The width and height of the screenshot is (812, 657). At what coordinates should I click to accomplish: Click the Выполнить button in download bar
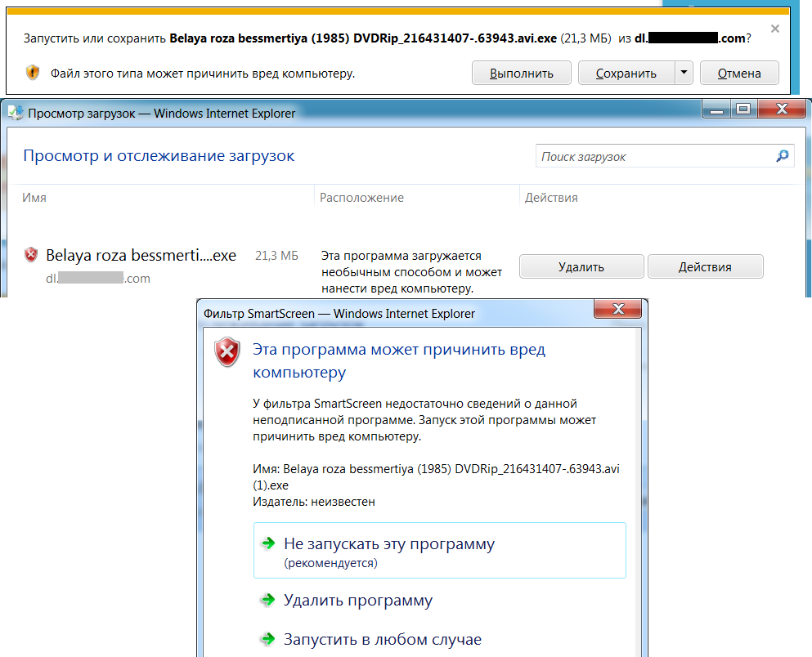coord(522,73)
